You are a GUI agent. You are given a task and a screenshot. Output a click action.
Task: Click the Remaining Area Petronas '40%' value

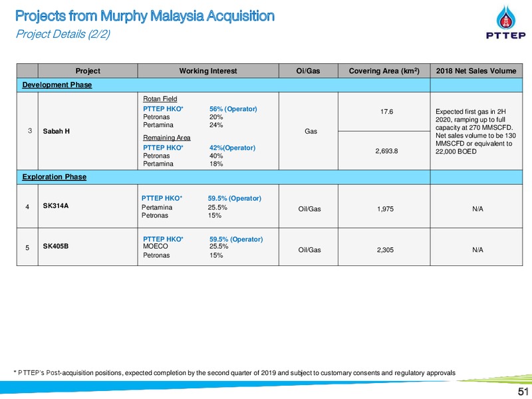tap(216, 156)
